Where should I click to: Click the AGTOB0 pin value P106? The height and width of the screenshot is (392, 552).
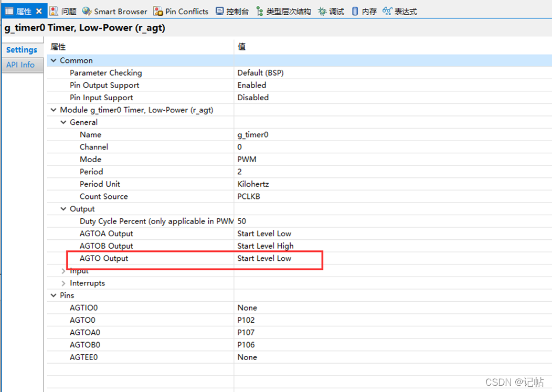point(246,344)
